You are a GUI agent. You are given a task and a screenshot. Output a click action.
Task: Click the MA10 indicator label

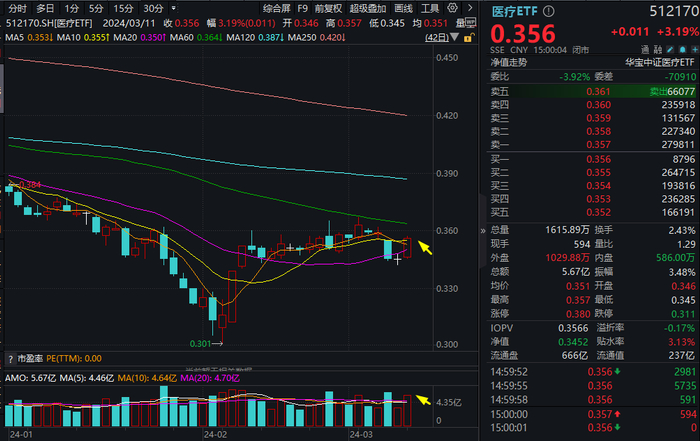coord(69,38)
